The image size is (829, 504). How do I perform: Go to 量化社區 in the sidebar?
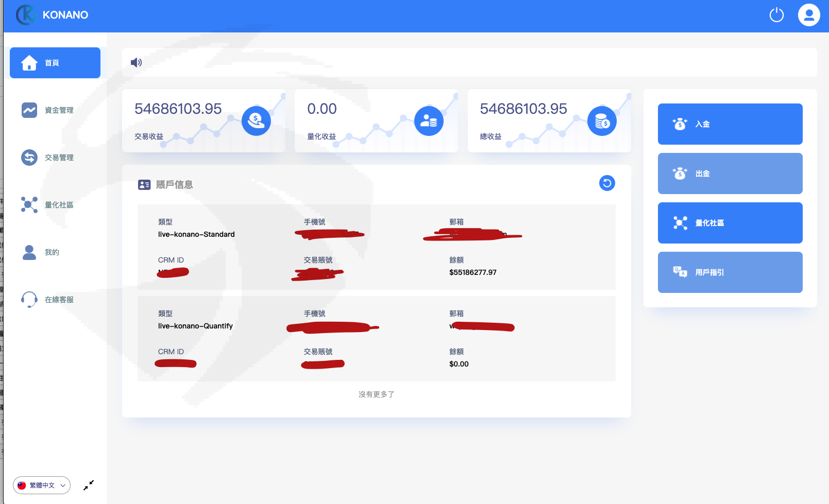tap(55, 205)
